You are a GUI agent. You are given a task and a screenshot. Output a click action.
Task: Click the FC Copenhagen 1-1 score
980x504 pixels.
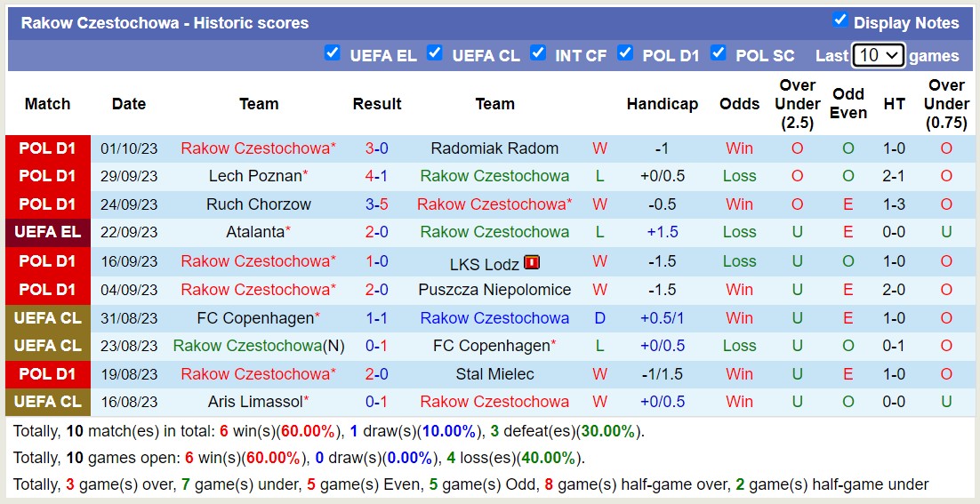(x=376, y=318)
